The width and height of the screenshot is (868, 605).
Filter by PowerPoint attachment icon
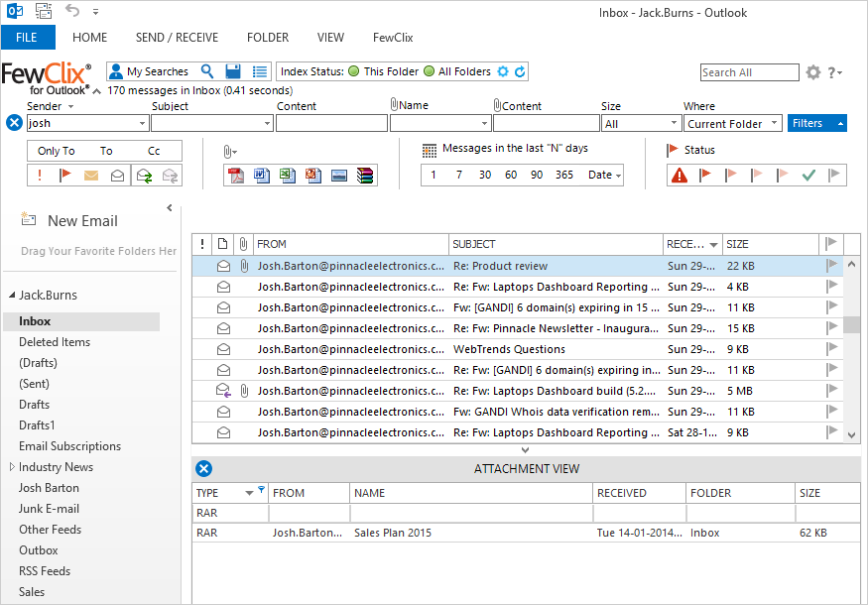point(313,176)
